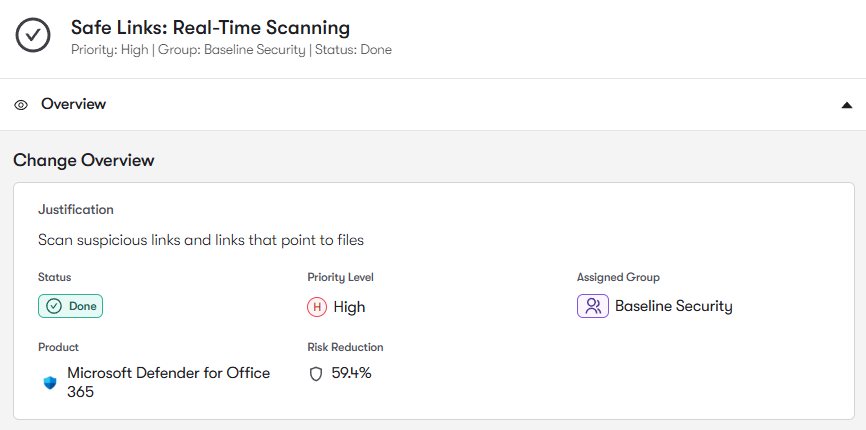Select the Overview section header label

pyautogui.click(x=73, y=104)
